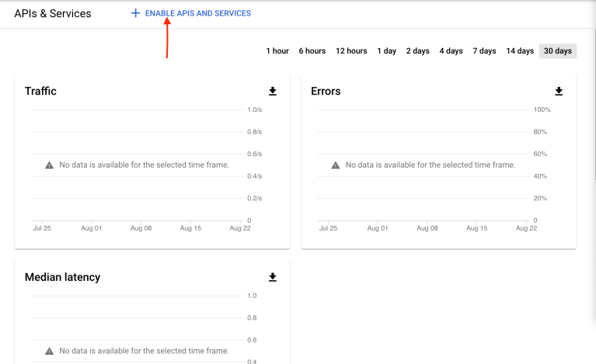Click the APIs & Services page heading
Screen dimensions: 596x364
tap(52, 13)
